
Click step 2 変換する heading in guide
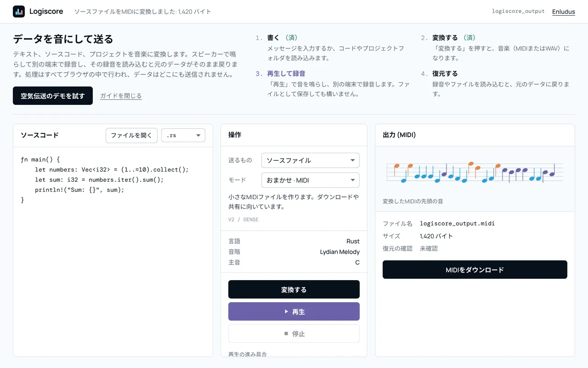pyautogui.click(x=445, y=37)
